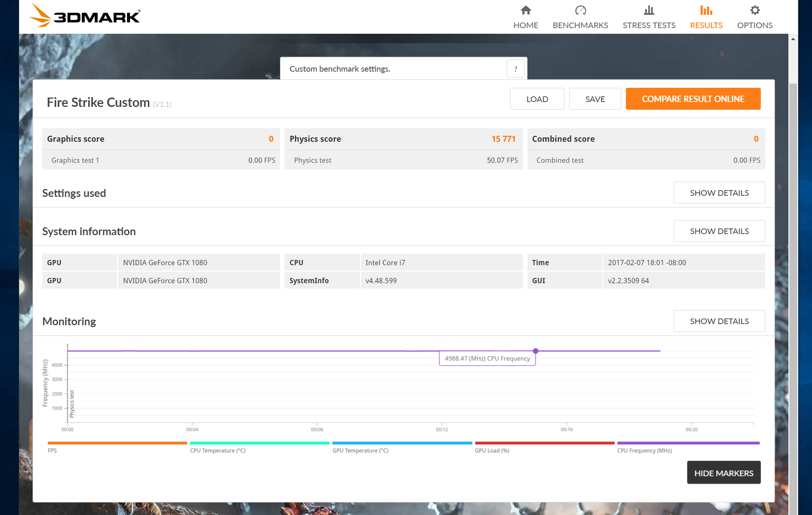
Task: Click the orange Results chart icon
Action: click(x=706, y=10)
